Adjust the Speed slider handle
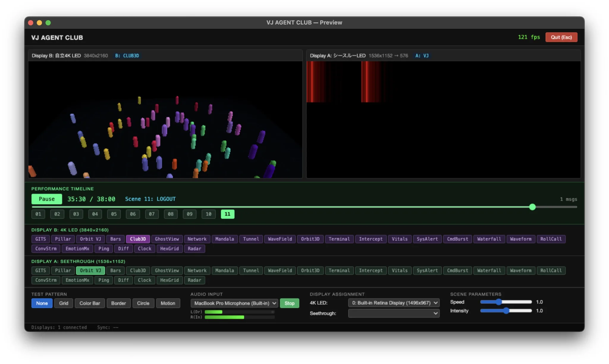Image resolution: width=609 pixels, height=364 pixels. (x=499, y=302)
